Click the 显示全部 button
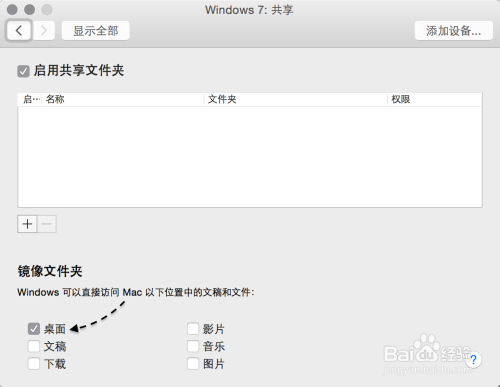This screenshot has height=387, width=500. [96, 31]
